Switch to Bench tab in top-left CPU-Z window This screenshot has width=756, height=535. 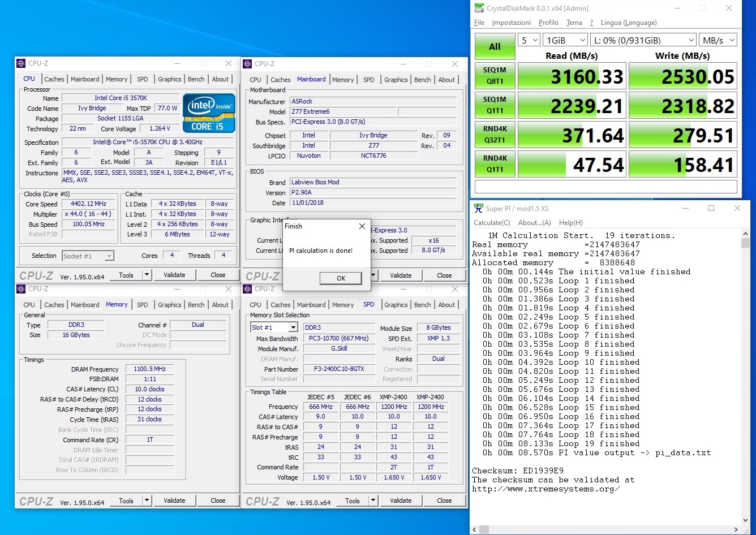[x=196, y=79]
